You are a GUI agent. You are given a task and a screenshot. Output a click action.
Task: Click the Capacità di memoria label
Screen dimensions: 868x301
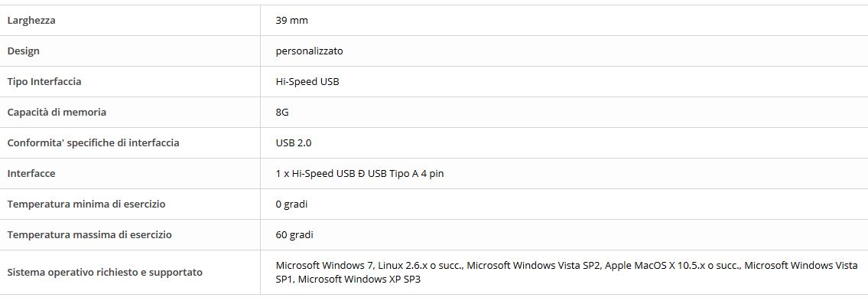(57, 112)
